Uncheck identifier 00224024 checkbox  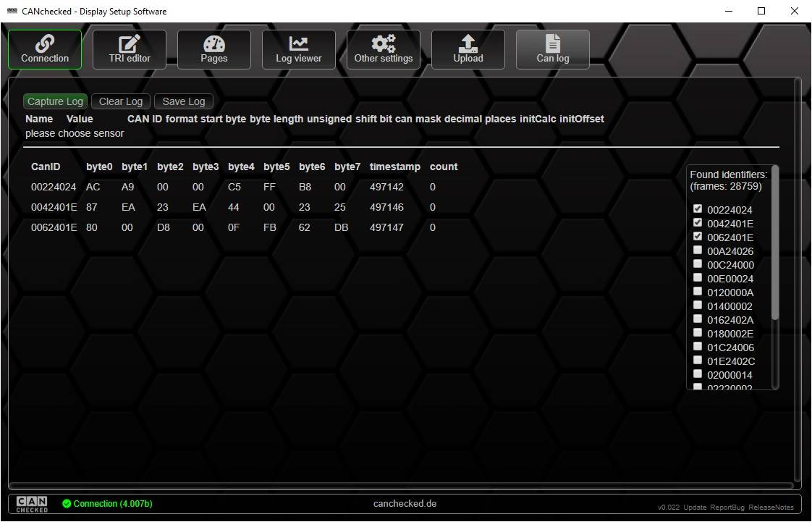(698, 209)
